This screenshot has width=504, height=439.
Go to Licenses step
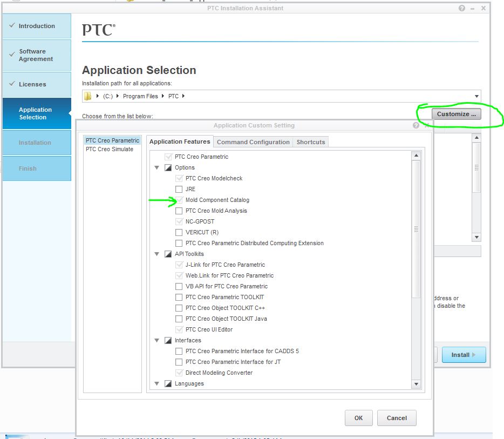tap(37, 84)
